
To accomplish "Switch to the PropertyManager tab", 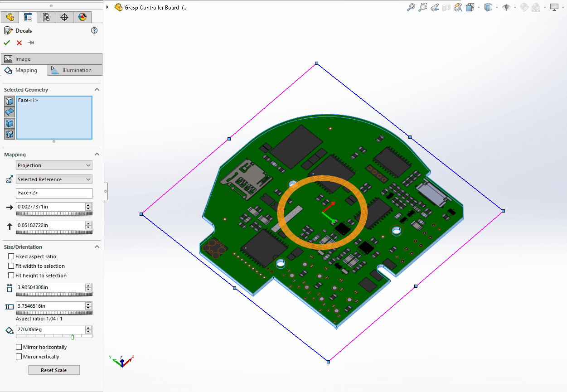I will pos(28,17).
